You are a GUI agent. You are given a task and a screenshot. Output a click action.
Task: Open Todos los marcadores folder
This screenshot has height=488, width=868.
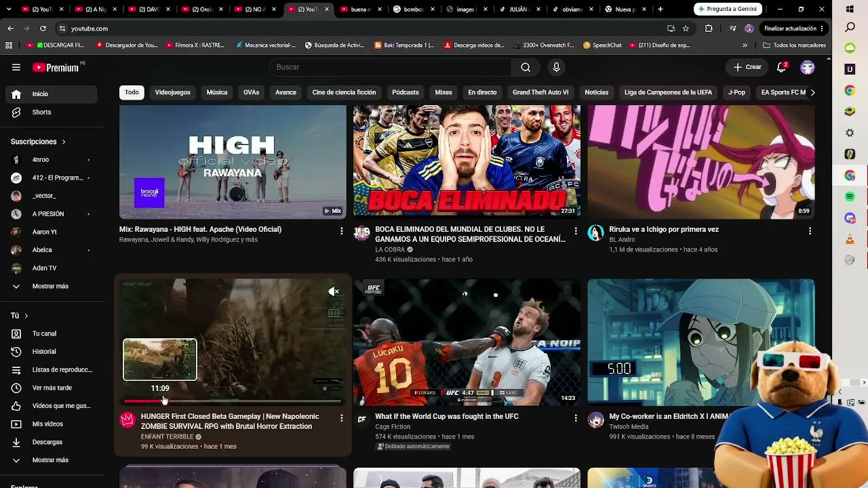(x=794, y=45)
